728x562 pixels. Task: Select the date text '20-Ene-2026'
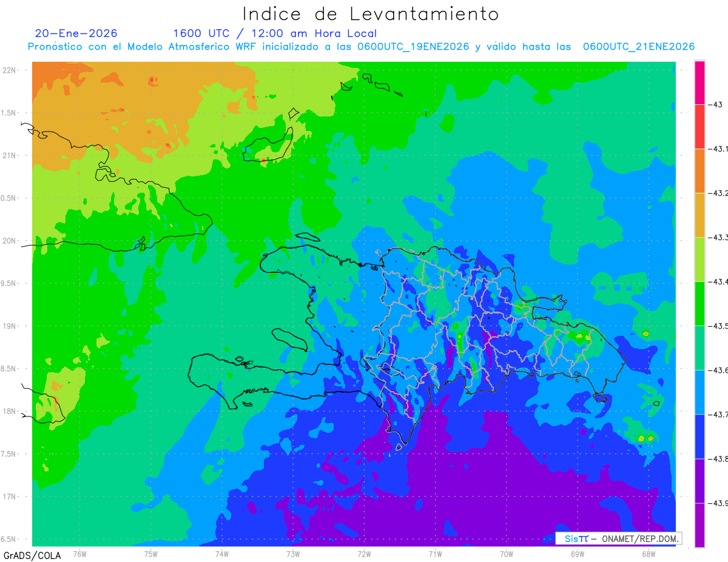(x=76, y=33)
